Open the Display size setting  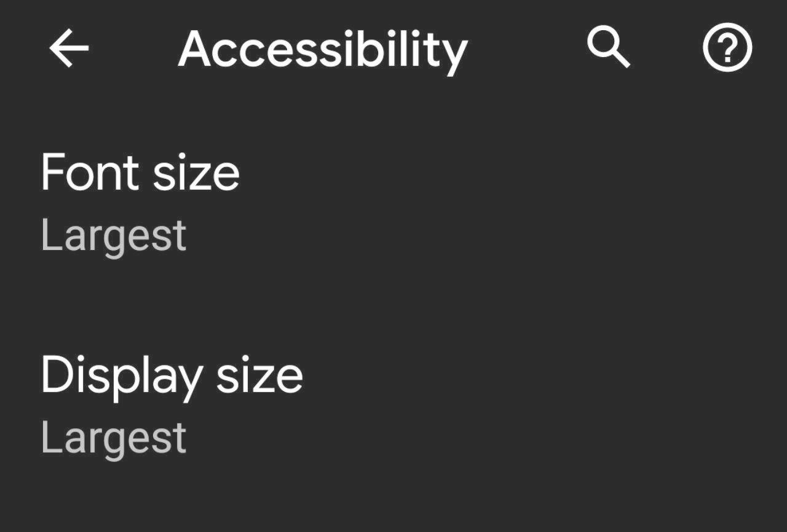[x=172, y=375]
